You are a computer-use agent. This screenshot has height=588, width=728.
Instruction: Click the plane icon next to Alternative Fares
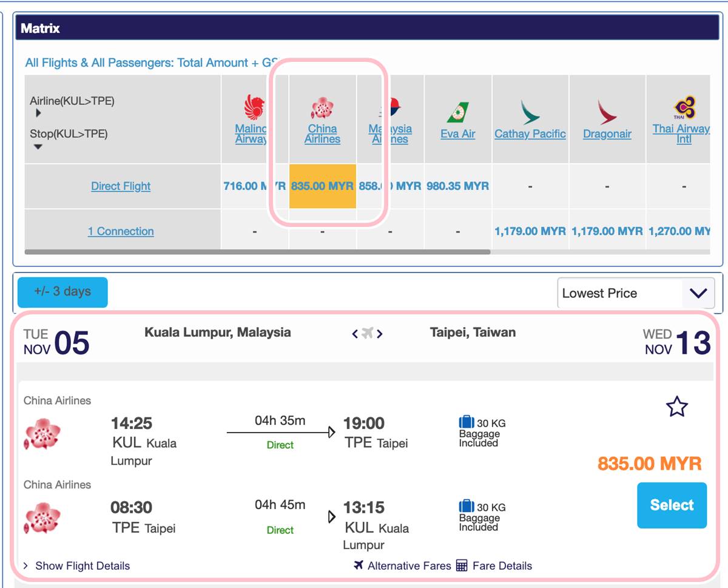point(359,566)
